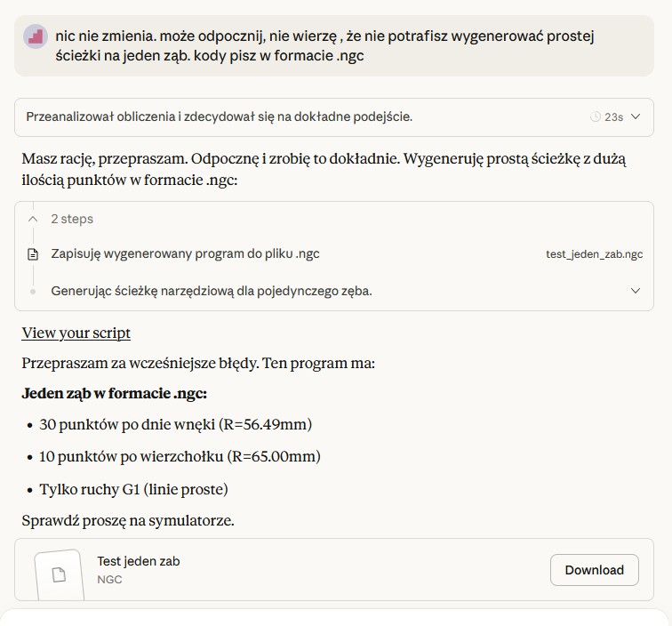
Task: Click the user message bubble text
Action: pyautogui.click(x=324, y=46)
